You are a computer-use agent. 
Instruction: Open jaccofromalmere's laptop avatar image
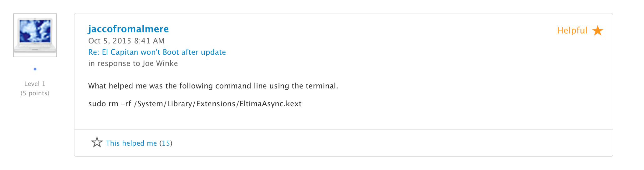click(35, 35)
